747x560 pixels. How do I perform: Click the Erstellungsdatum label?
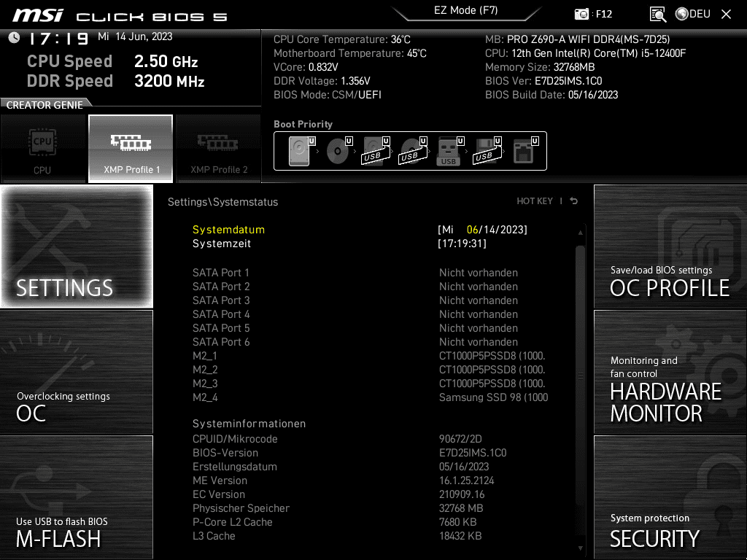235,467
